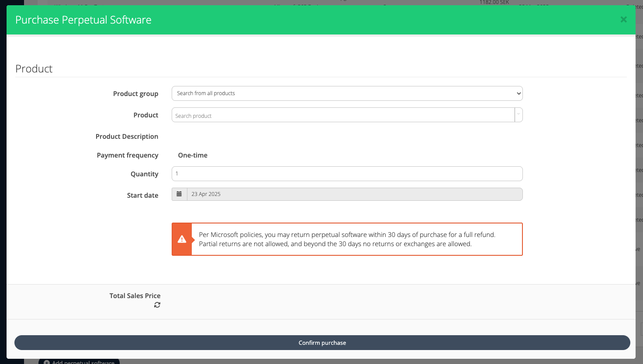The image size is (643, 364).
Task: Click the Add perpetual software button
Action: (83, 362)
